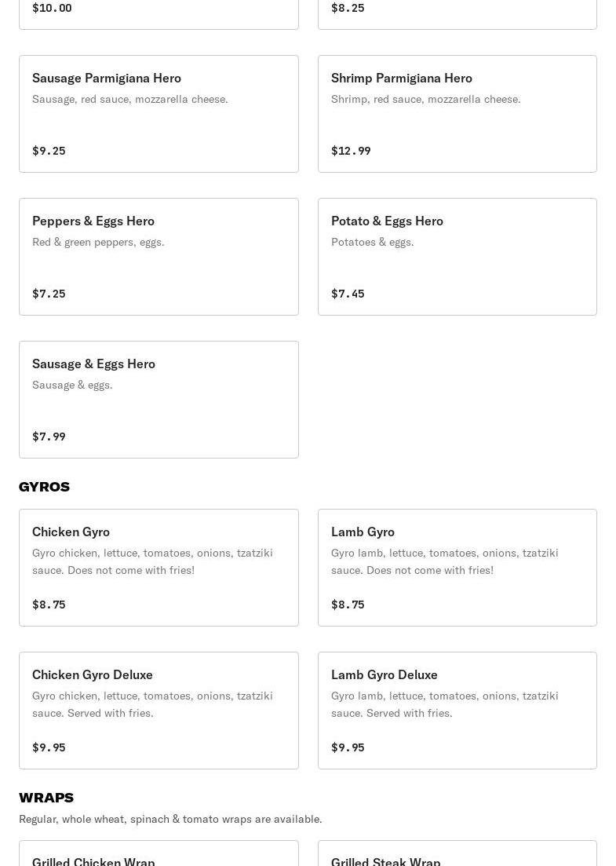This screenshot has height=866, width=616.
Task: Choose the Peppers & Eggs Hero
Action: pyautogui.click(x=159, y=257)
